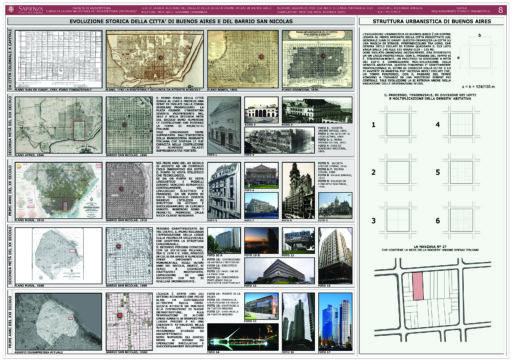Click the red marker on the sepia map
This screenshot has height=362, width=512.
tap(261, 57)
